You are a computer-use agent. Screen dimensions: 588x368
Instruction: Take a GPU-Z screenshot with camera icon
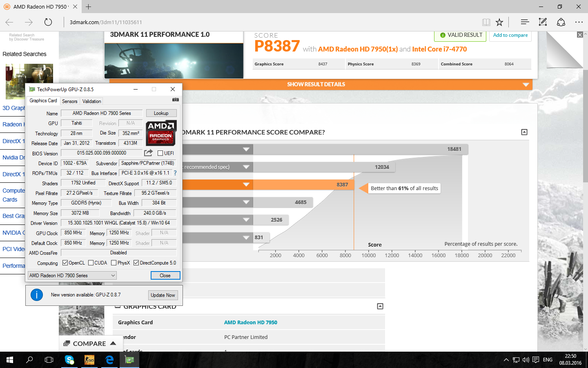[175, 99]
